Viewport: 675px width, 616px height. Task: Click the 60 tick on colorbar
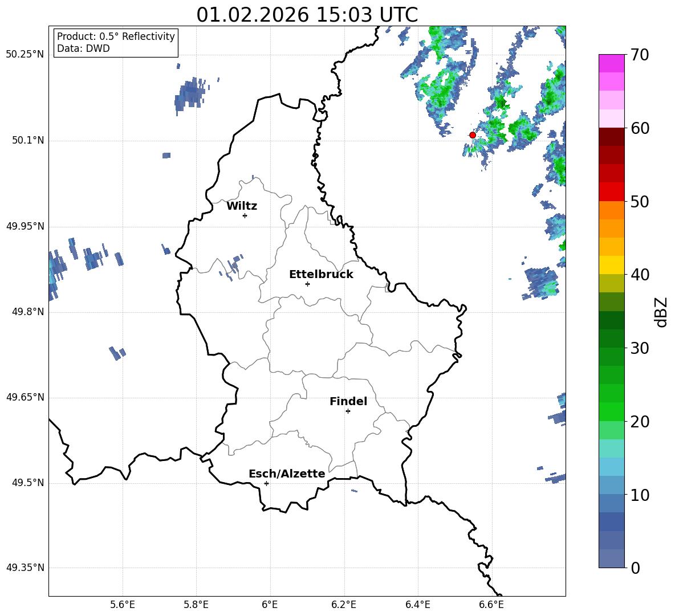(x=640, y=128)
